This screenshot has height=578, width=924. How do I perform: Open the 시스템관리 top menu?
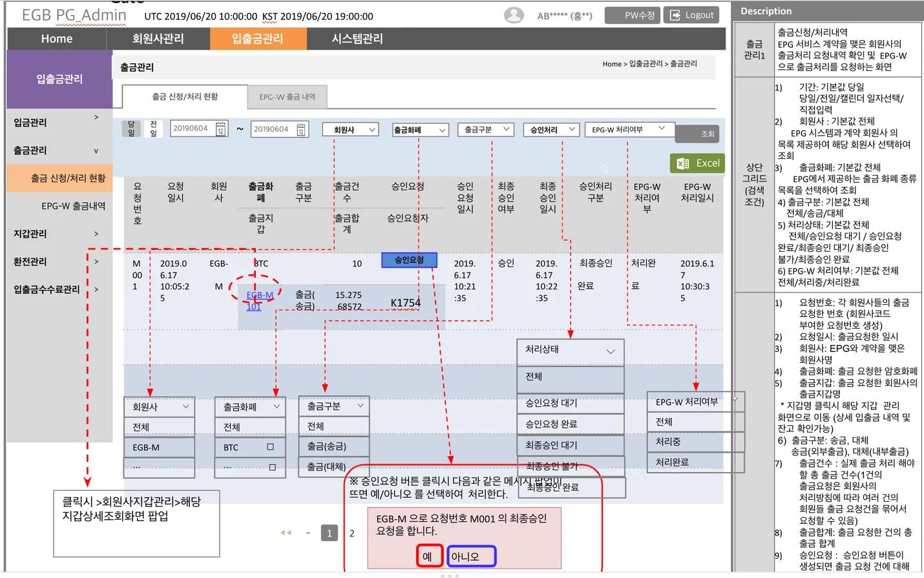tap(357, 39)
